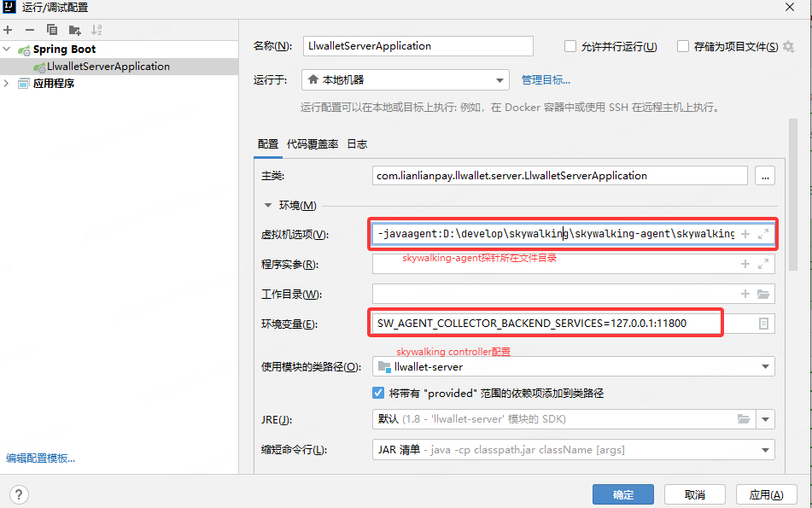Remove selected configuration with minus icon

click(x=30, y=30)
